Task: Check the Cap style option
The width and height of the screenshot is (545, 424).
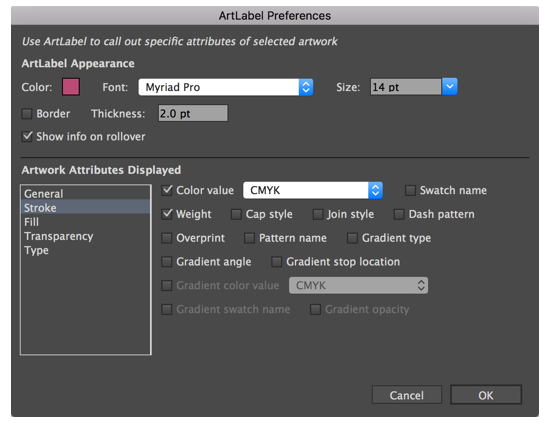Action: (x=236, y=214)
